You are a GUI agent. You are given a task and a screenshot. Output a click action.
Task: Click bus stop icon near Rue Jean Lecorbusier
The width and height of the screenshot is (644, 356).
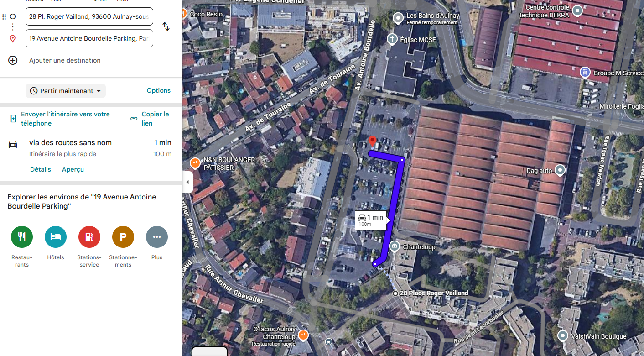[328, 341]
